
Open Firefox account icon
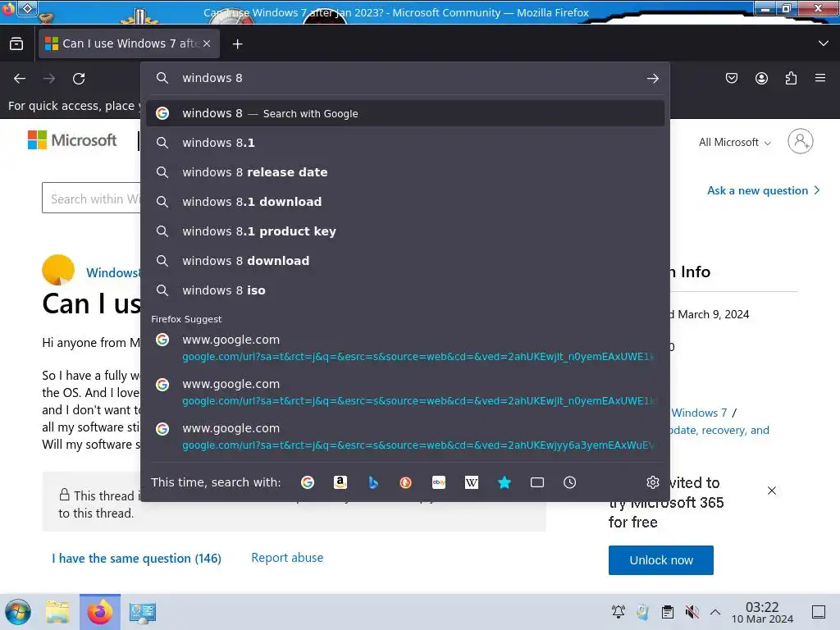point(761,78)
